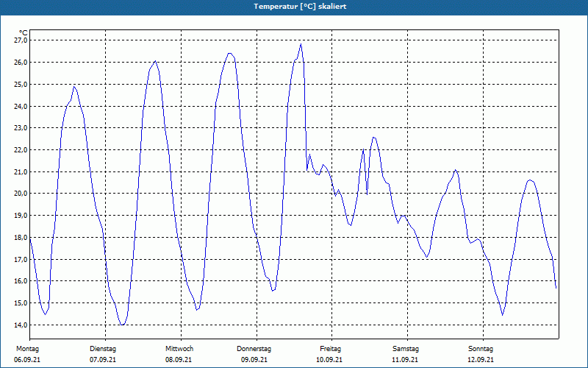Click the 20,0 axis label
Screen dimensions: 588x368
click(x=21, y=194)
